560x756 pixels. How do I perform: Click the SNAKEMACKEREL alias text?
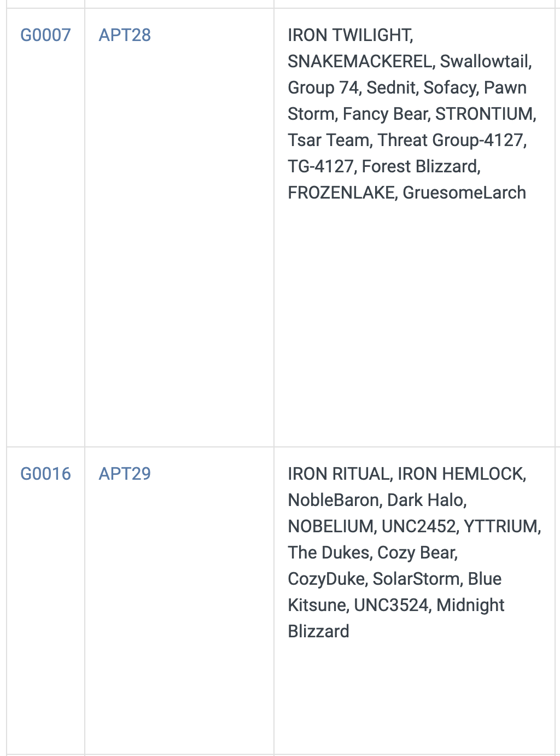(360, 61)
